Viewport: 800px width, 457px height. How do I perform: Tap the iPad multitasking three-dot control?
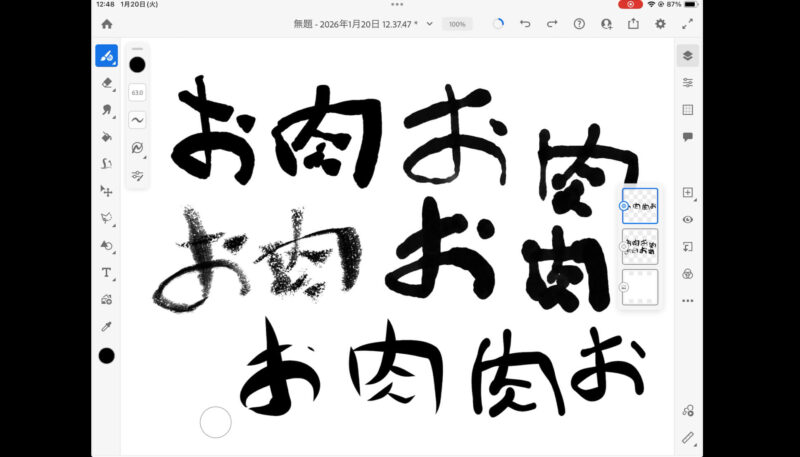[x=397, y=4]
